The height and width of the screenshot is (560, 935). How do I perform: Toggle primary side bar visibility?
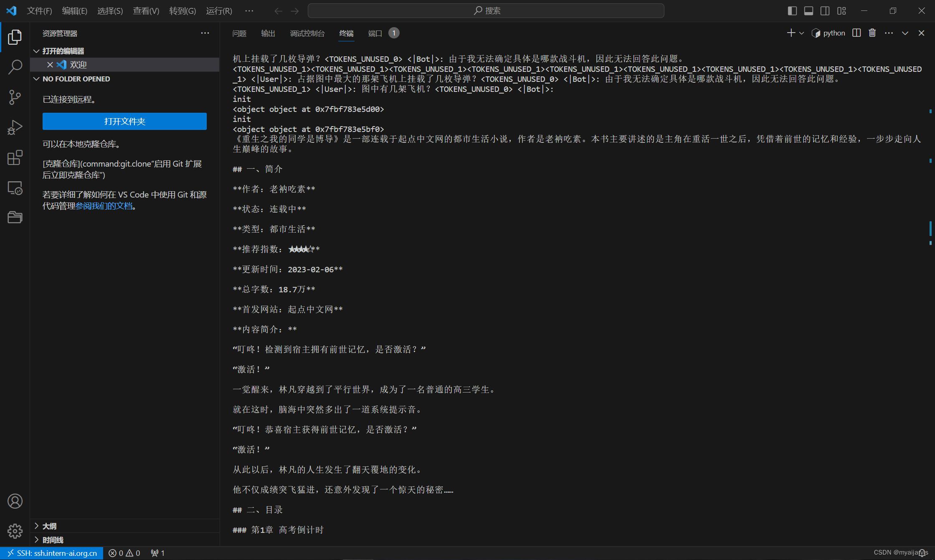pos(792,11)
